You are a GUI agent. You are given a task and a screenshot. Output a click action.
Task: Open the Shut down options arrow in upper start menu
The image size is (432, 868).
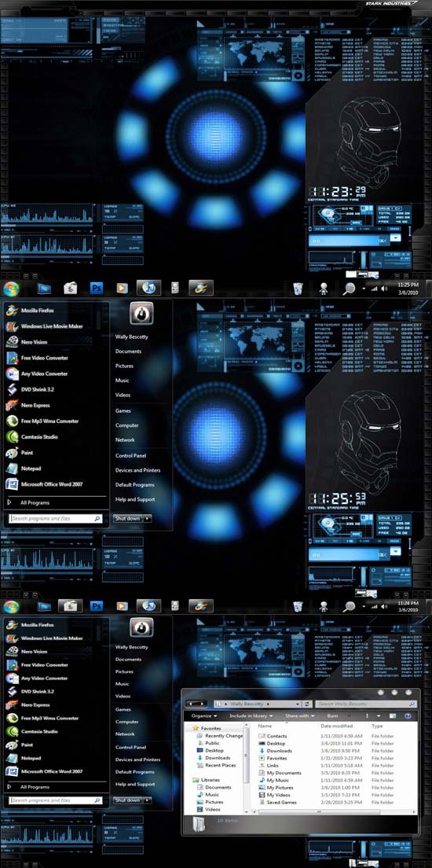147,519
